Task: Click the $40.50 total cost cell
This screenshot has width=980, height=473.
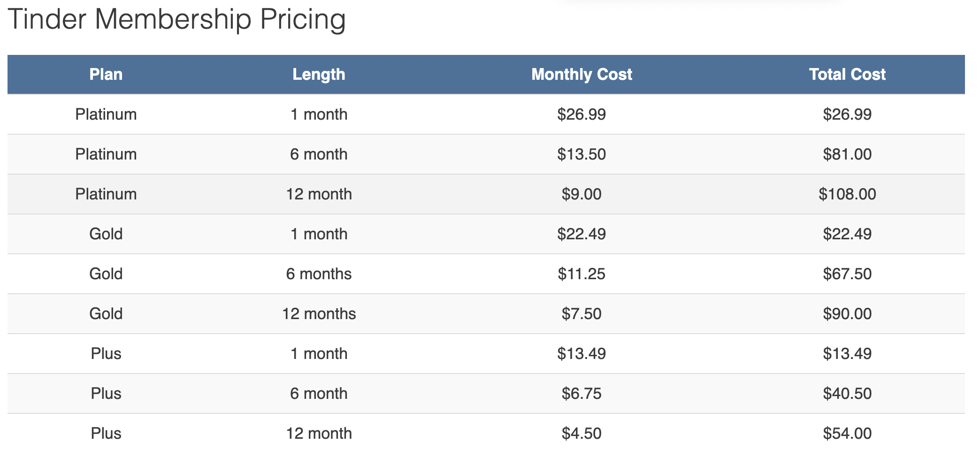Action: [x=847, y=394]
